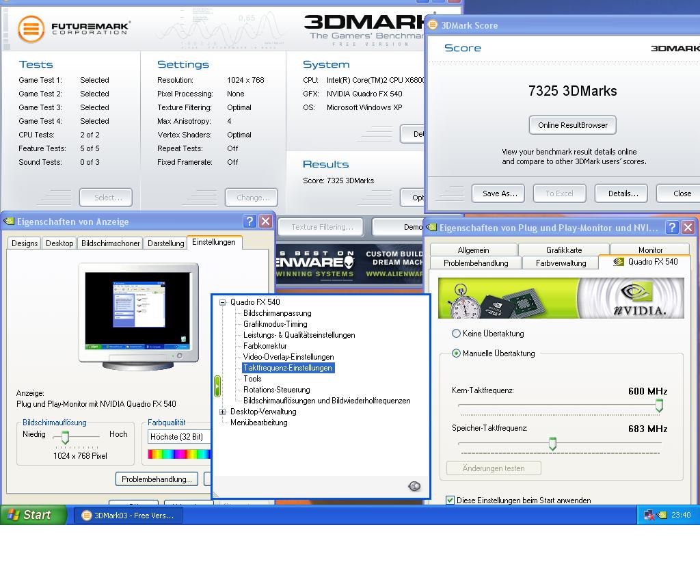Open Tools entry in NVIDIA menu

click(252, 379)
